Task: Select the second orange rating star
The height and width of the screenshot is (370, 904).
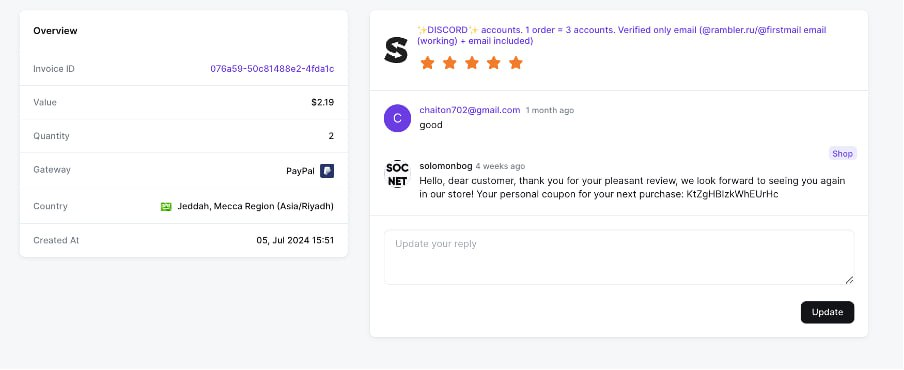Action: click(x=450, y=62)
